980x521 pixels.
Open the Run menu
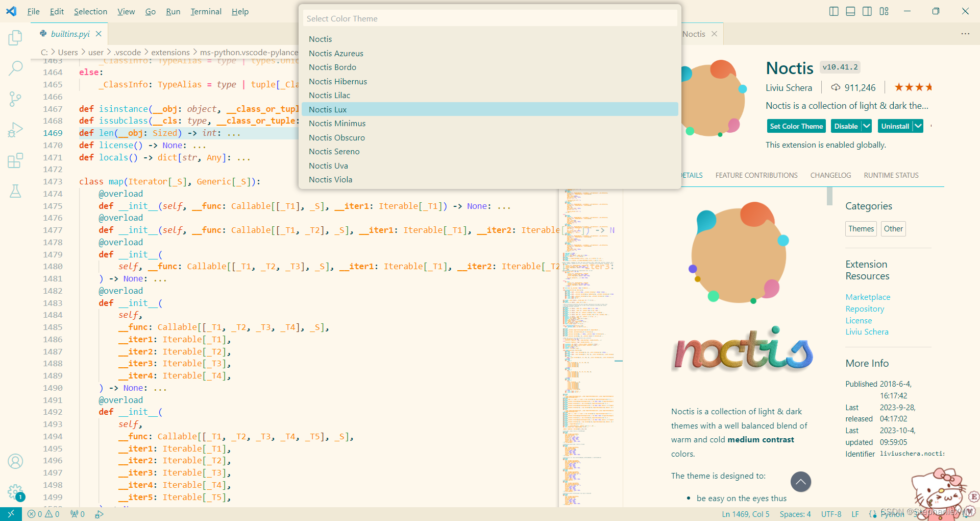pyautogui.click(x=173, y=11)
